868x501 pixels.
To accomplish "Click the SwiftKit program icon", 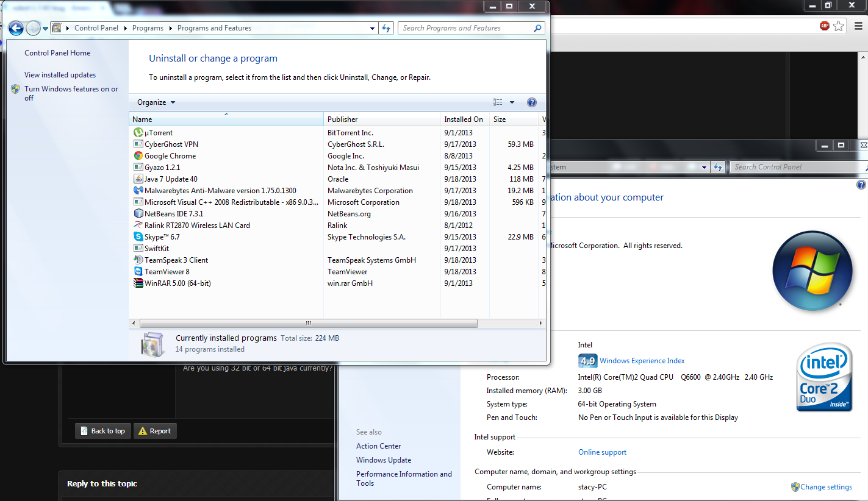I will [138, 248].
